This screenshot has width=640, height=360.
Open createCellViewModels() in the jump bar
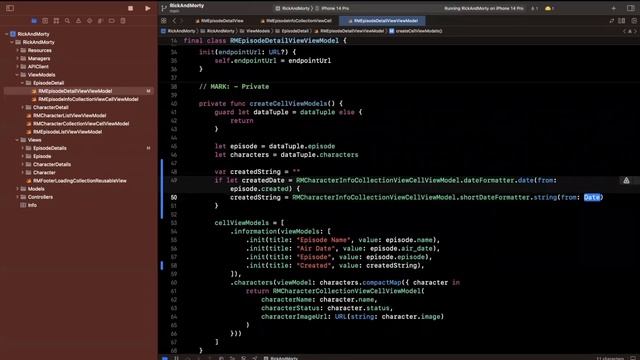click(x=416, y=31)
